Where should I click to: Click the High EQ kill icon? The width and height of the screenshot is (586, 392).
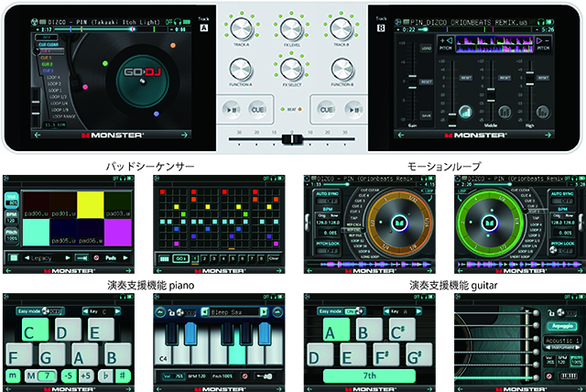tap(543, 112)
